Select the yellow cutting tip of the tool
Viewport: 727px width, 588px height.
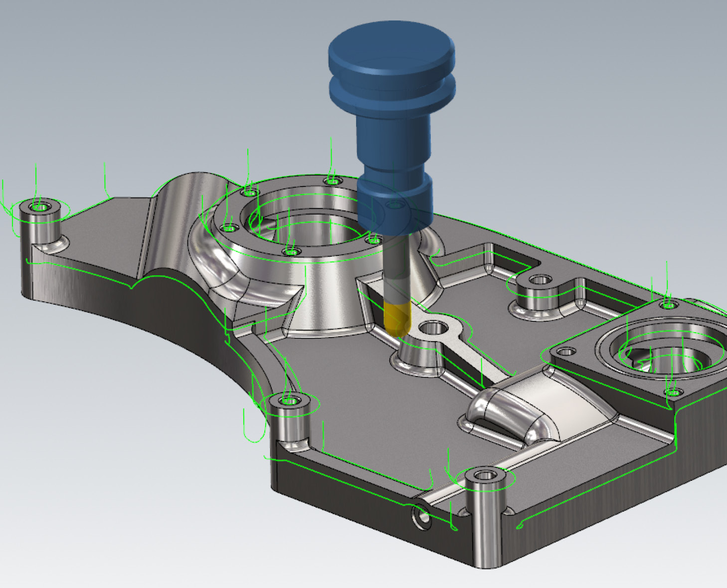[397, 317]
